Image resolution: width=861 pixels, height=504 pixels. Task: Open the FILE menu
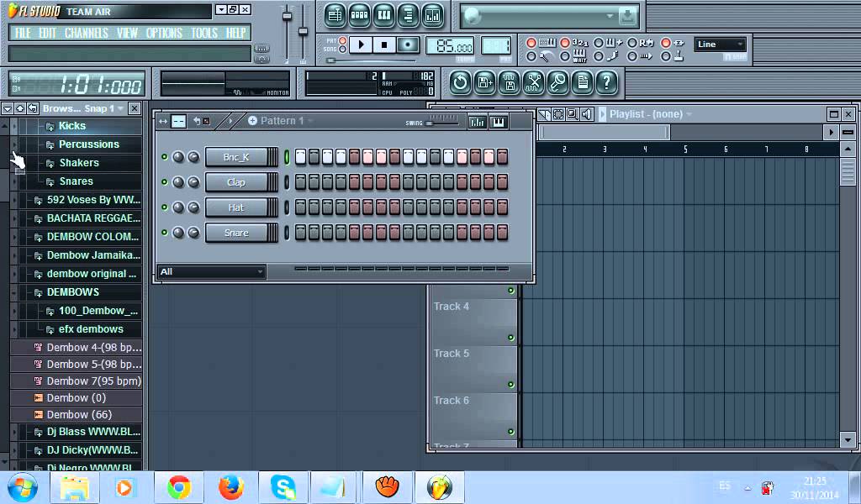coord(23,33)
